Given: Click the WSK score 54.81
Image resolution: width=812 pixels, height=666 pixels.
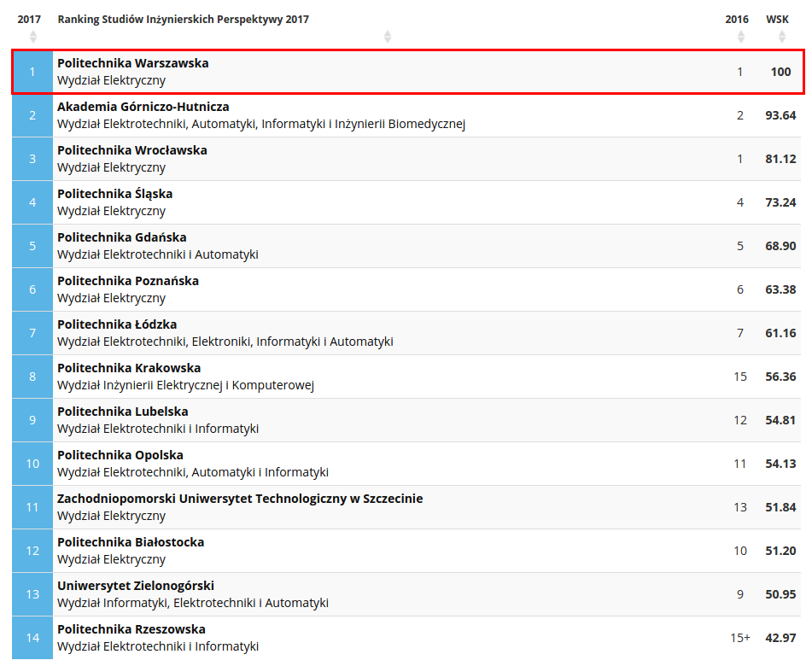Looking at the screenshot, I should click(x=780, y=419).
